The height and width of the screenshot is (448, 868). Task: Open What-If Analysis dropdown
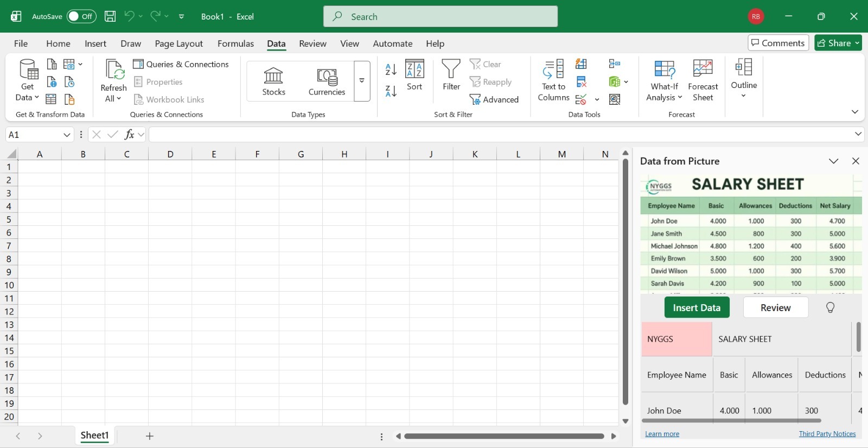[664, 81]
